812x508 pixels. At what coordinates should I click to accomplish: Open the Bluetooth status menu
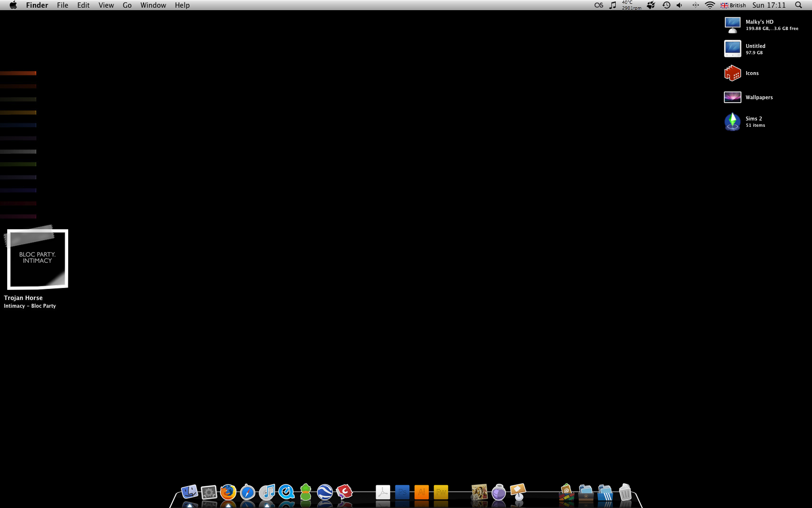click(696, 5)
